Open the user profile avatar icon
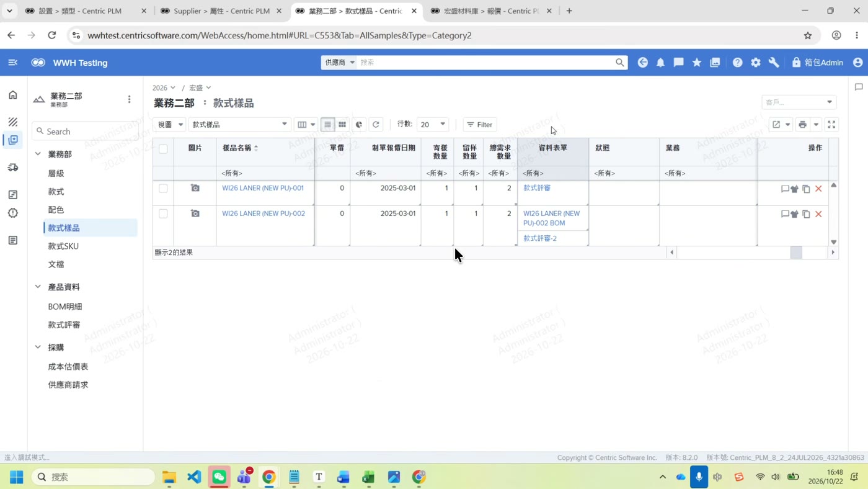 (857, 63)
